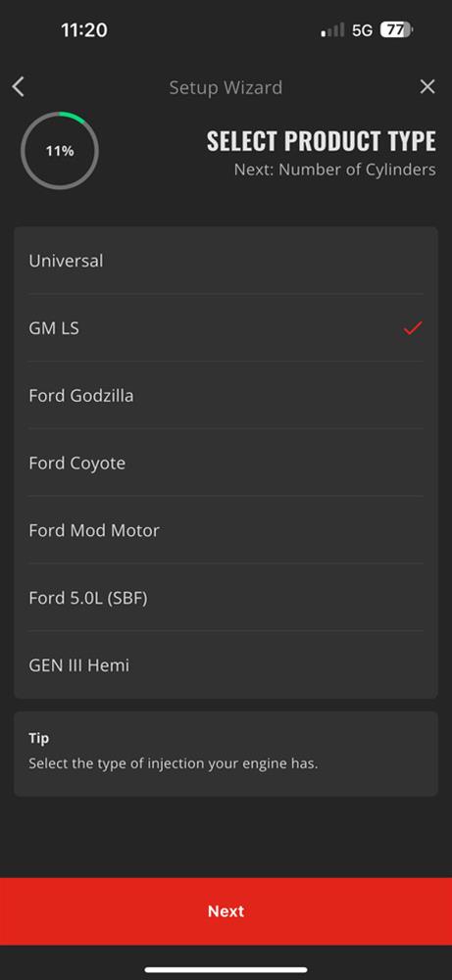Image resolution: width=452 pixels, height=980 pixels.
Task: Tap the battery indicator in status bar
Action: pyautogui.click(x=396, y=30)
